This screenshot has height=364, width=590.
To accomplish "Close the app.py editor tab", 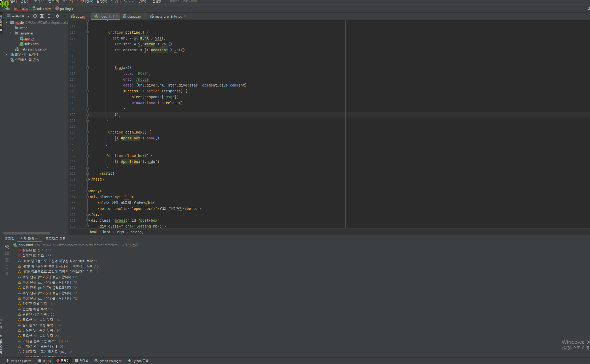I will click(x=88, y=16).
